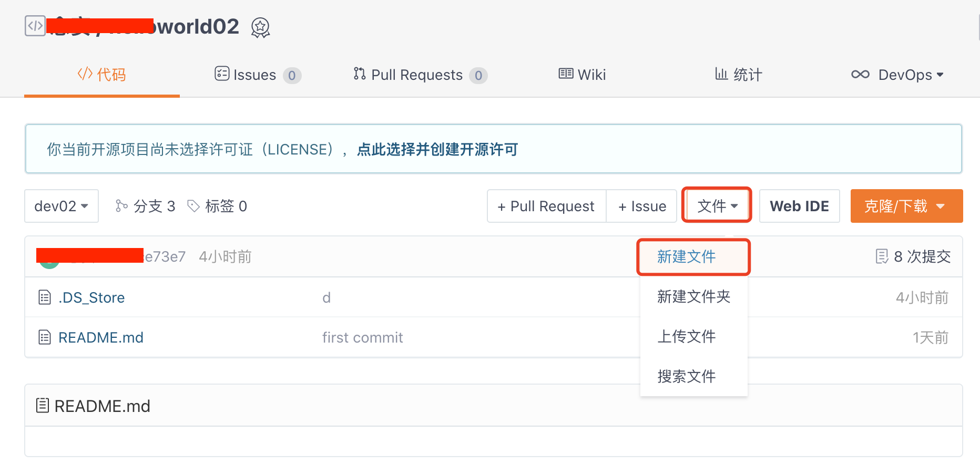
Task: Choose 上传文件 in the dropdown menu
Action: 686,336
